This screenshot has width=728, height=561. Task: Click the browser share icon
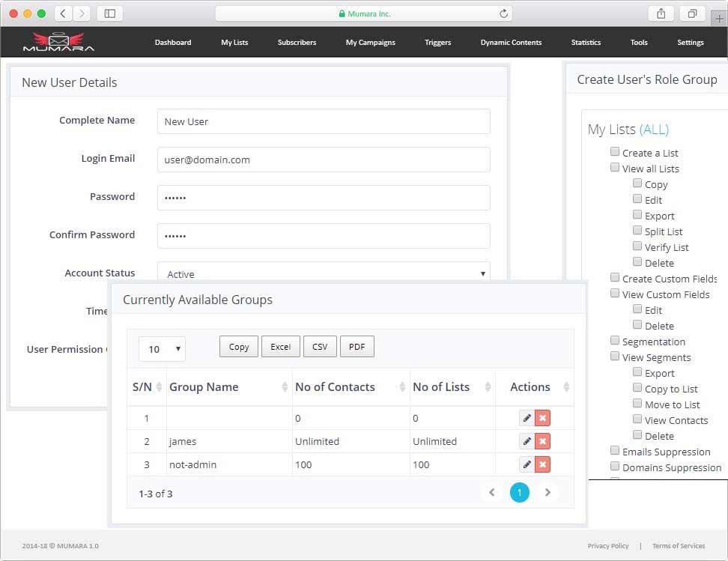pos(661,13)
